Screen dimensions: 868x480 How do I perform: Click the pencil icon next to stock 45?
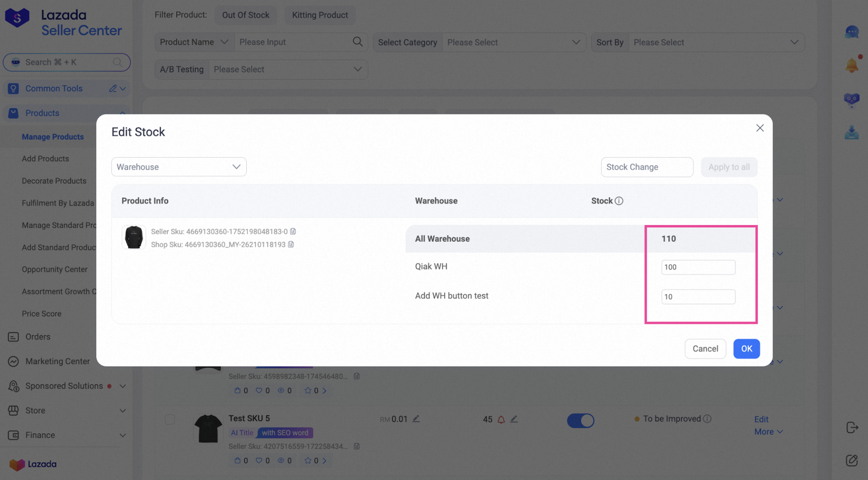pyautogui.click(x=514, y=419)
